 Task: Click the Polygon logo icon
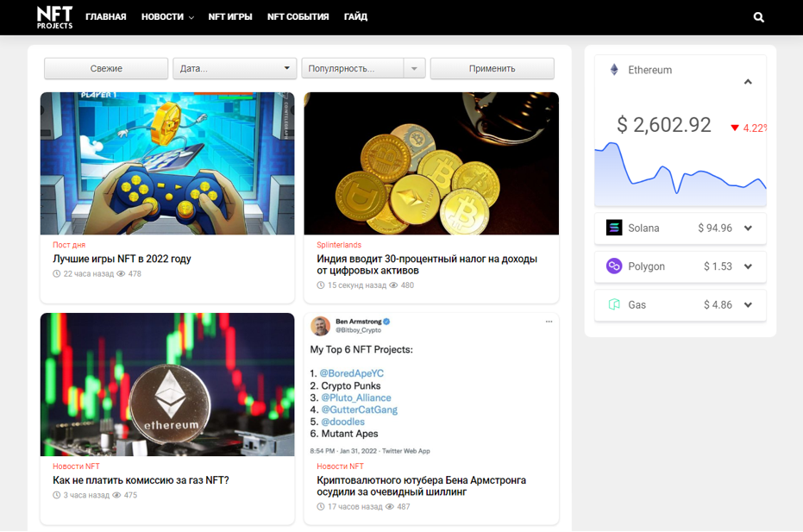coord(614,266)
